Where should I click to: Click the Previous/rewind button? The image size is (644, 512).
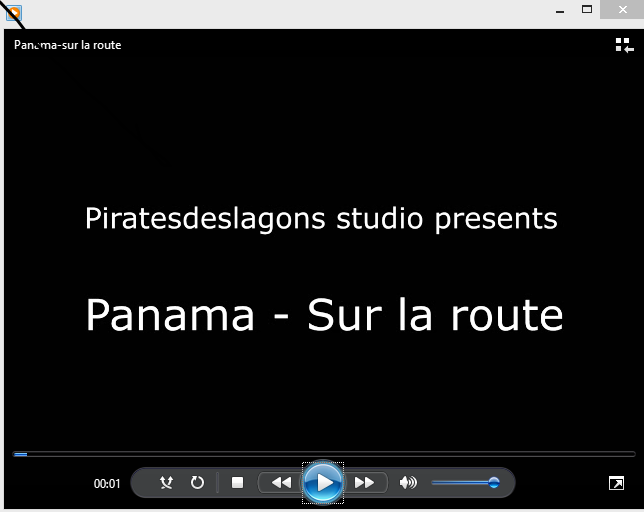click(281, 483)
